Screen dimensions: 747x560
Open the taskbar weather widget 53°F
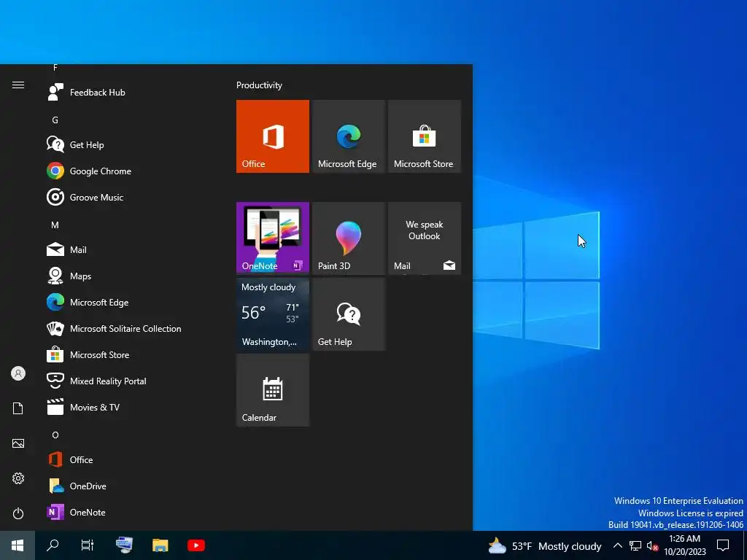tap(544, 545)
